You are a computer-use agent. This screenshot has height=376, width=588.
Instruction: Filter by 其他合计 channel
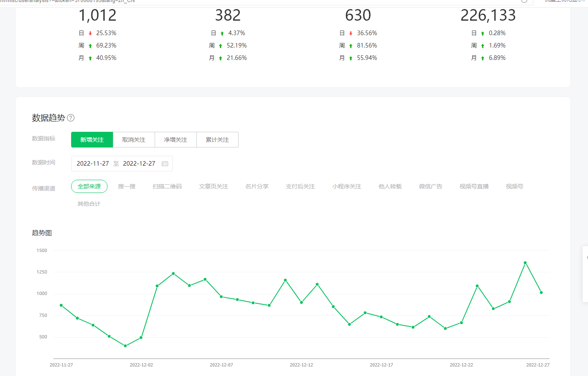[x=89, y=204]
